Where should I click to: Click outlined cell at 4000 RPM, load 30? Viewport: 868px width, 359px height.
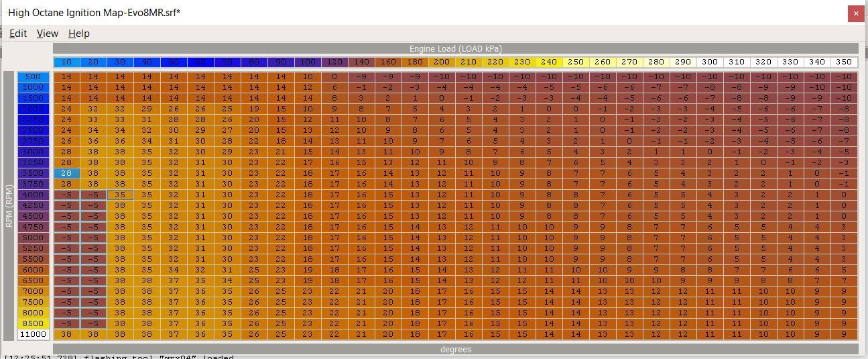coord(120,195)
